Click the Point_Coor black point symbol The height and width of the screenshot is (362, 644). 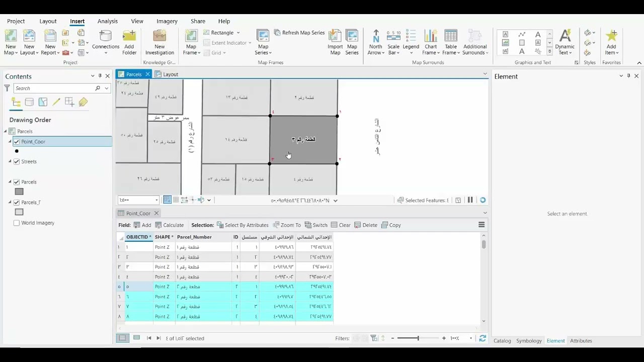pos(17,151)
